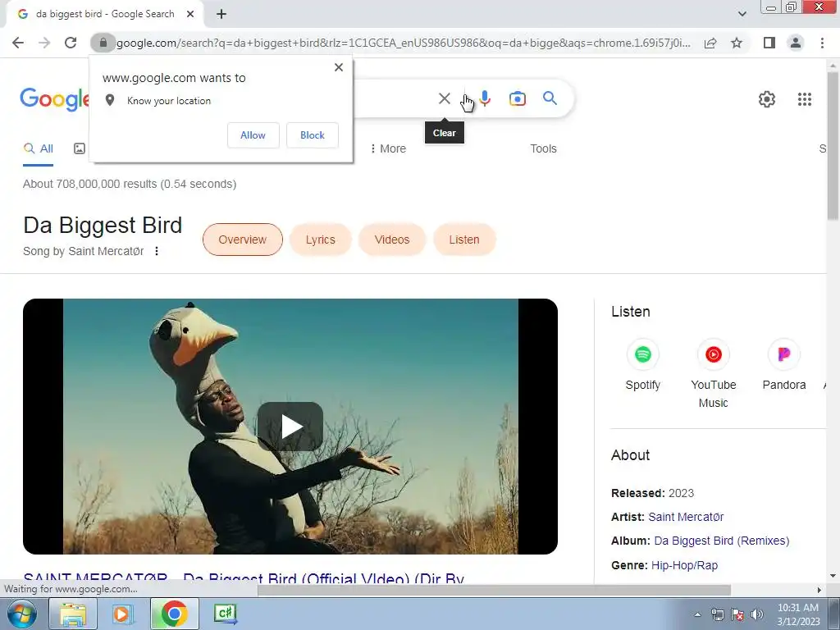Open the C# application on taskbar
The width and height of the screenshot is (840, 630).
point(225,614)
